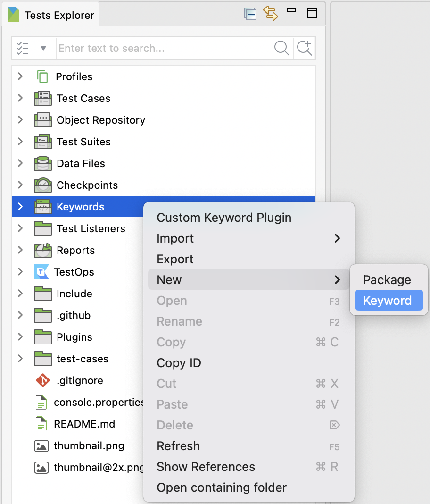Open the filter dropdown arrow next to the checklist

43,48
